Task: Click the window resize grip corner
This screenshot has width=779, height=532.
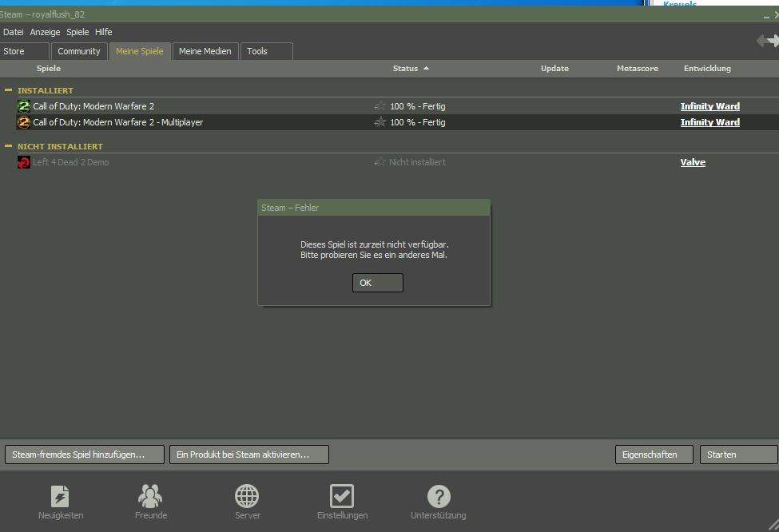Action: 773,525
